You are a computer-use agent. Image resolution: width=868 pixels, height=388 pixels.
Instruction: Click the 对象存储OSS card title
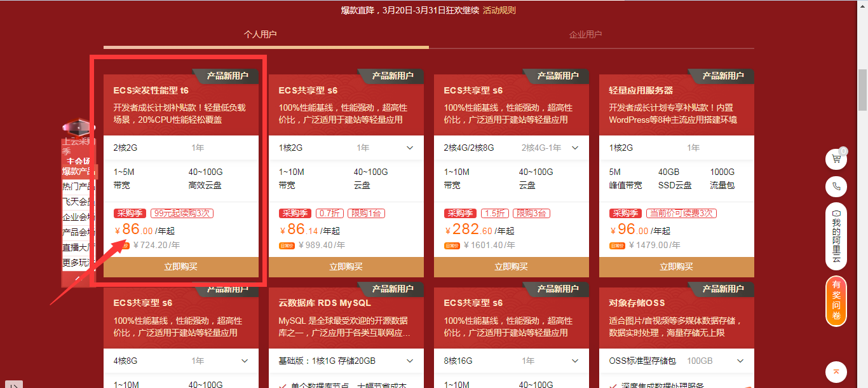point(637,303)
